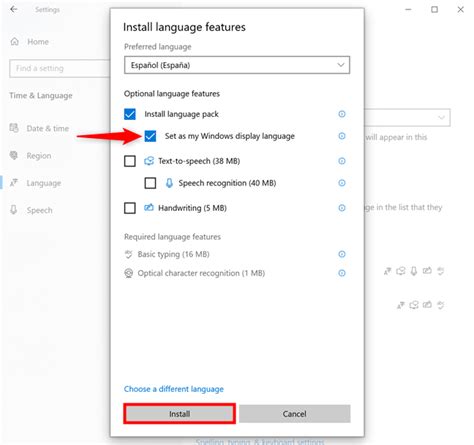Expand the Preferred language dropdown
The width and height of the screenshot is (474, 445).
click(237, 65)
